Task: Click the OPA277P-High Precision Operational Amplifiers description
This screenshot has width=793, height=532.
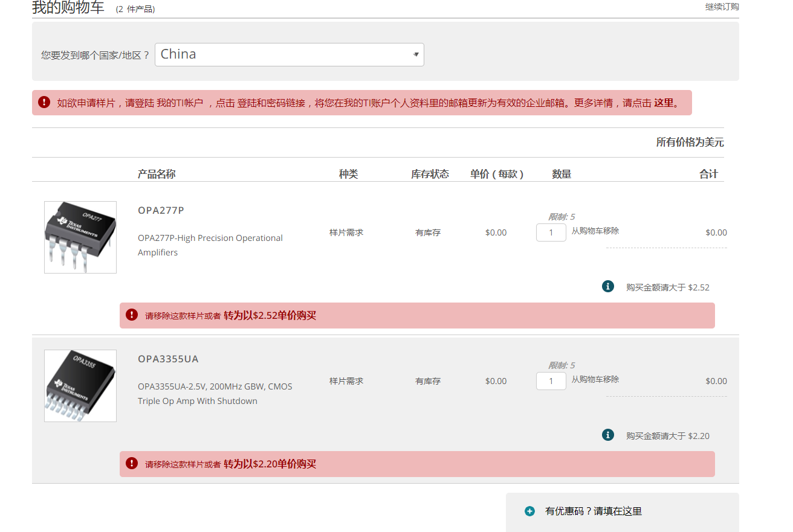Action: click(210, 245)
